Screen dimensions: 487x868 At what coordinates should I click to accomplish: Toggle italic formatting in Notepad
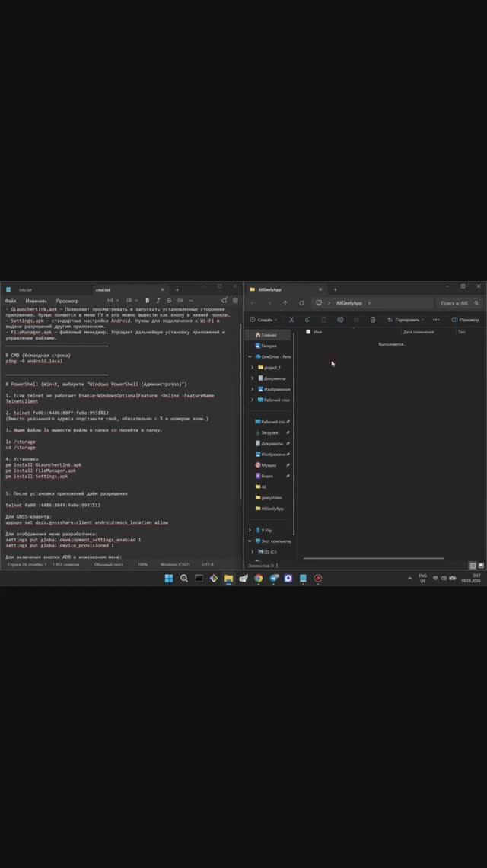tap(158, 301)
